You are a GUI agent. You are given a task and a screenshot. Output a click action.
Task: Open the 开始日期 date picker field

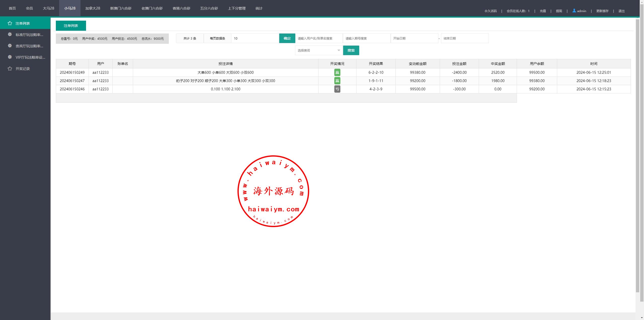click(414, 38)
